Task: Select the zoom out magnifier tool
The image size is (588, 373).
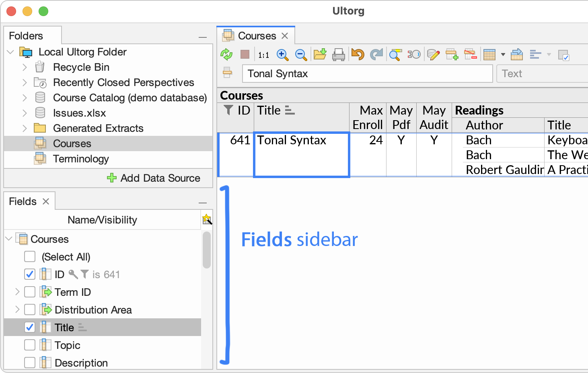Action: point(301,55)
